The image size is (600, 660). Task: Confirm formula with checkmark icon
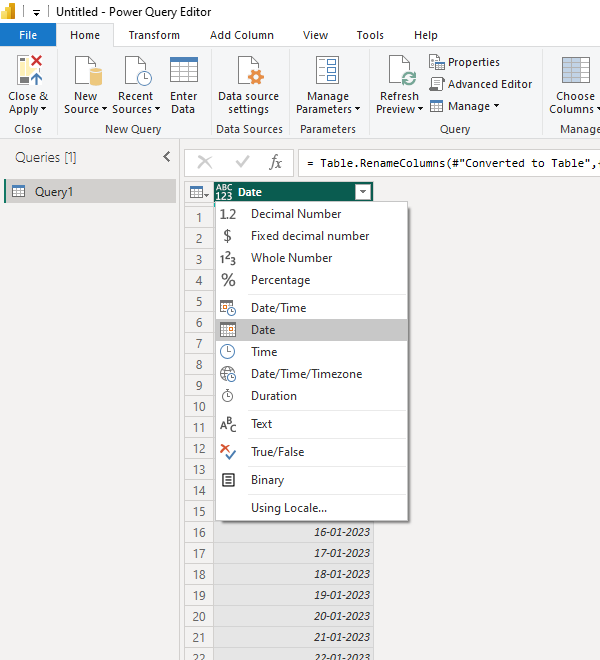point(242,162)
